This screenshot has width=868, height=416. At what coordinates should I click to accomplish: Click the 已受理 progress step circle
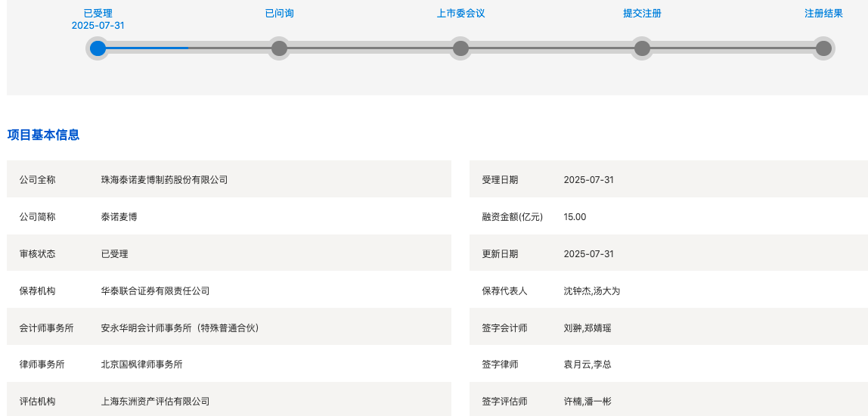[x=98, y=48]
